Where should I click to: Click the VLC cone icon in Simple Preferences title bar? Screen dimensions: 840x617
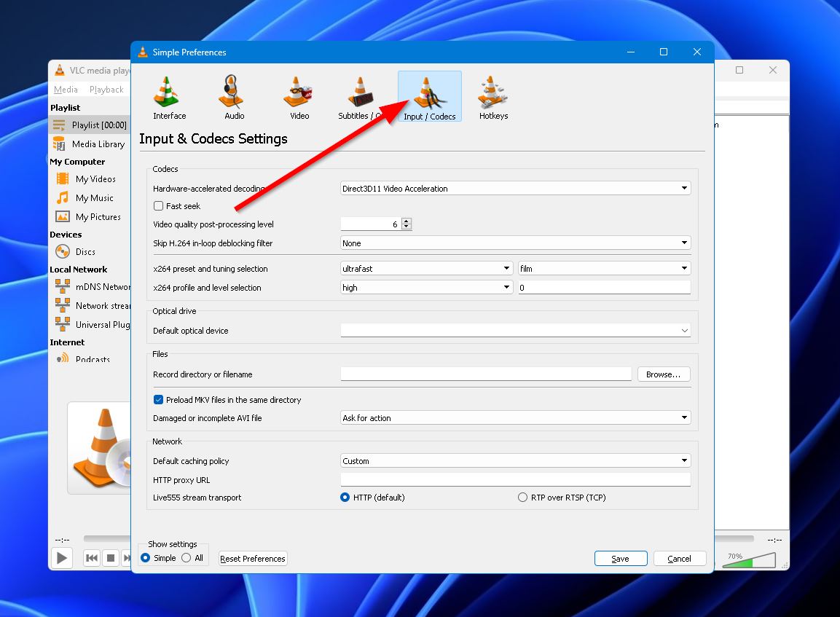tap(143, 52)
